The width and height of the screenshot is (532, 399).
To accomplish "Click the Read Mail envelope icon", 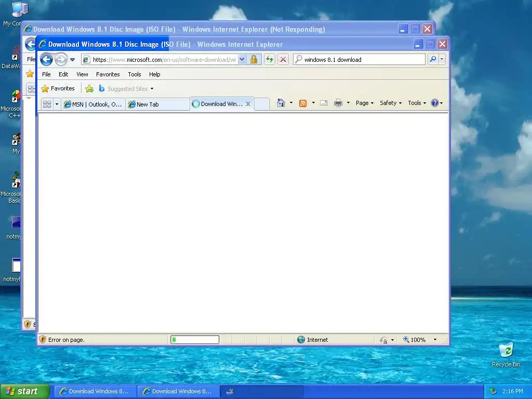I will pos(324,103).
